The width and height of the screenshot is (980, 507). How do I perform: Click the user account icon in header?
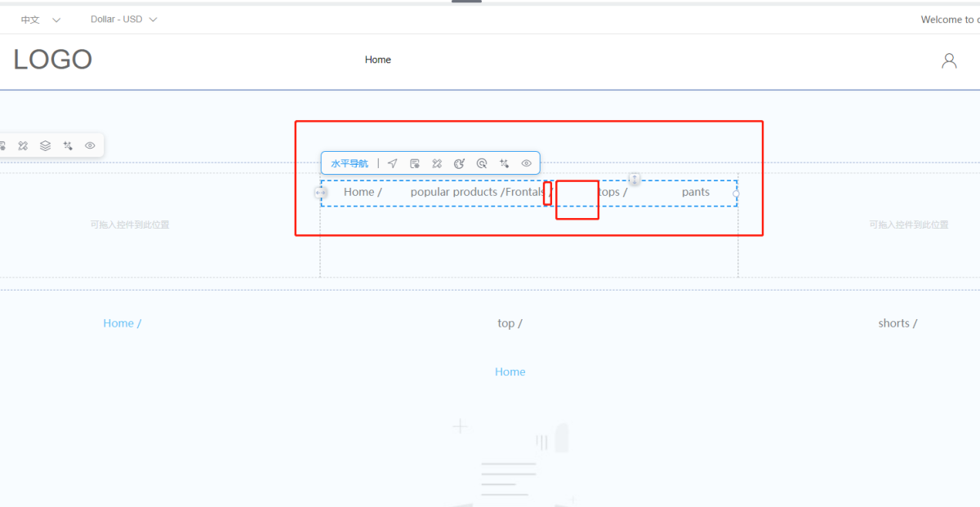tap(948, 60)
